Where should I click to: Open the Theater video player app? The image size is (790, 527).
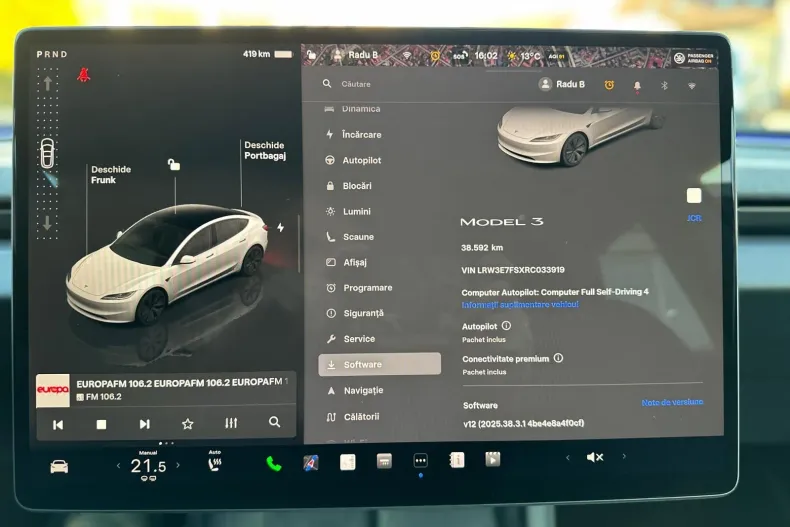point(493,459)
